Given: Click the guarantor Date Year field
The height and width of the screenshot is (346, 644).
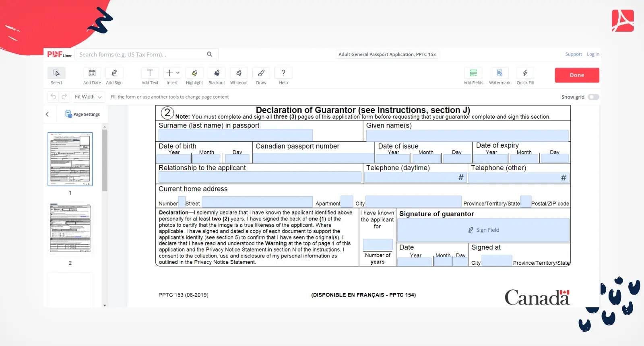Looking at the screenshot, I should pos(414,262).
